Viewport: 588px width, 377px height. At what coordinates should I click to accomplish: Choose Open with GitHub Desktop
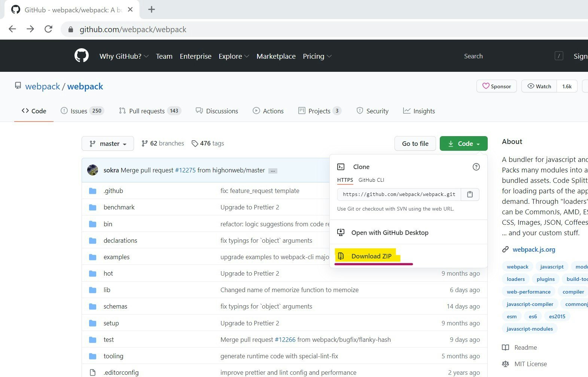point(390,233)
